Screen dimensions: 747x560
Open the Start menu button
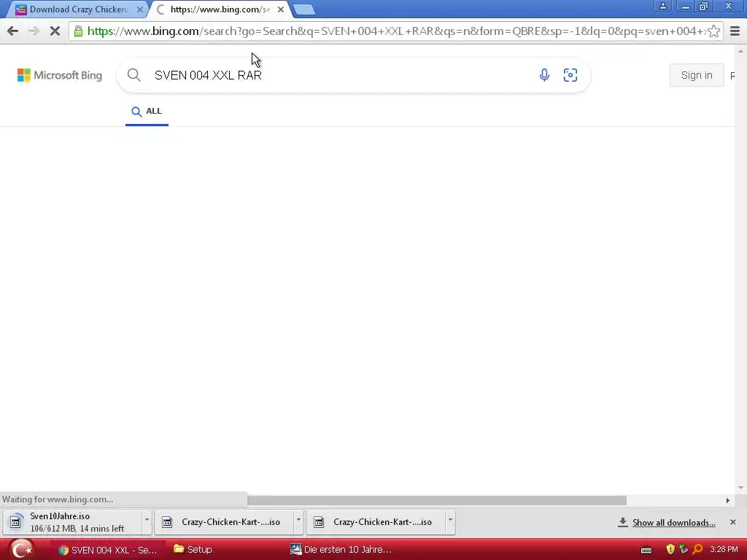(21, 549)
